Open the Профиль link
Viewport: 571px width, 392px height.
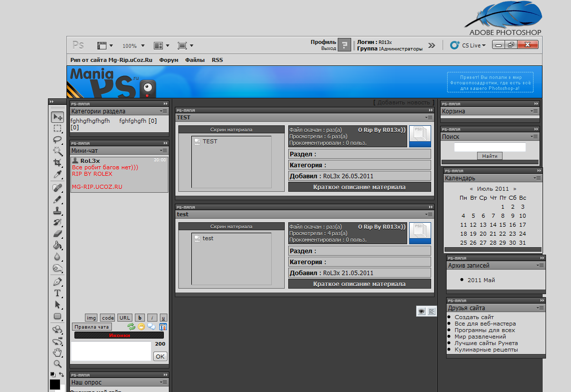[x=323, y=42]
